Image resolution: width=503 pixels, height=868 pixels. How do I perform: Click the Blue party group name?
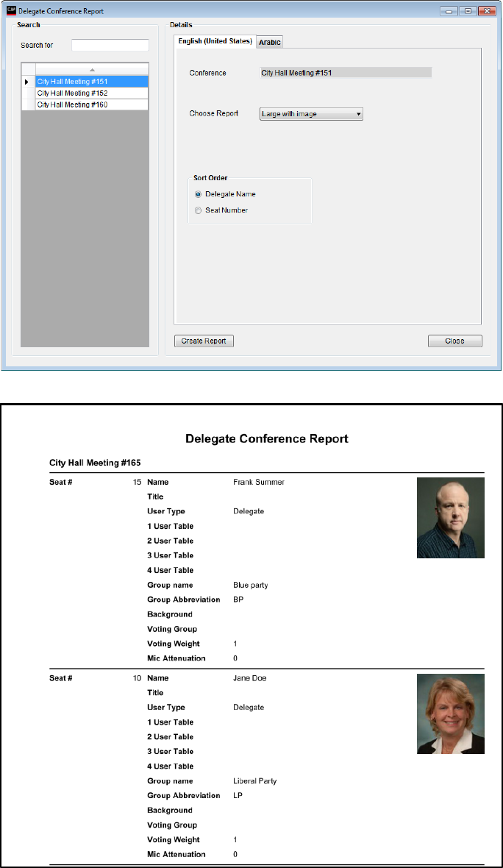(x=251, y=585)
